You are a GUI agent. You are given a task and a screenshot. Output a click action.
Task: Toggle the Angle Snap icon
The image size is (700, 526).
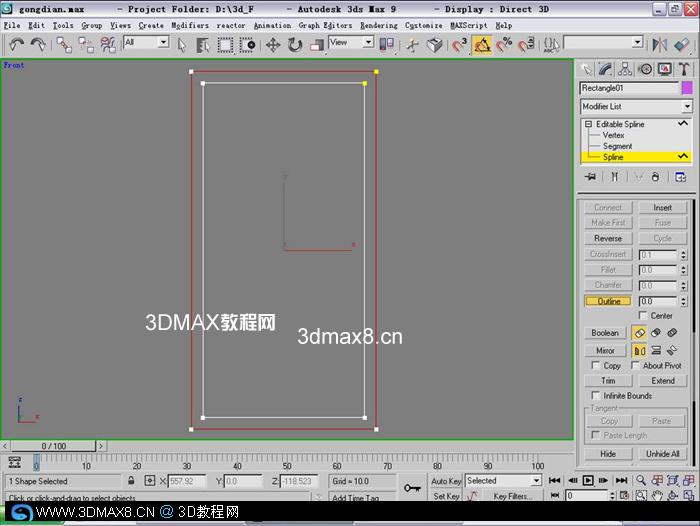482,45
